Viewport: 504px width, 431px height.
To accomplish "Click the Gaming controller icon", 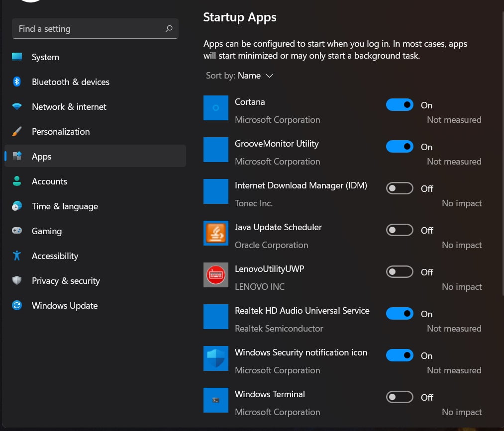I will coord(17,231).
